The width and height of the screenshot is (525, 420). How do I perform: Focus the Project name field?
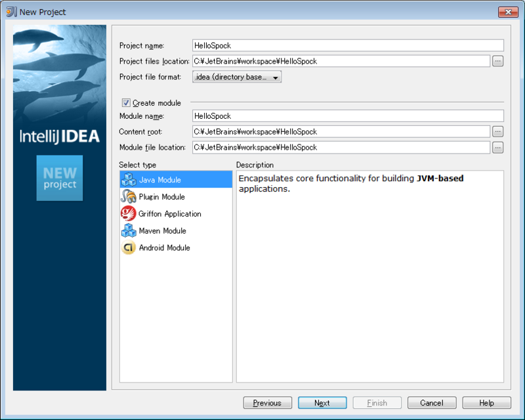point(348,45)
